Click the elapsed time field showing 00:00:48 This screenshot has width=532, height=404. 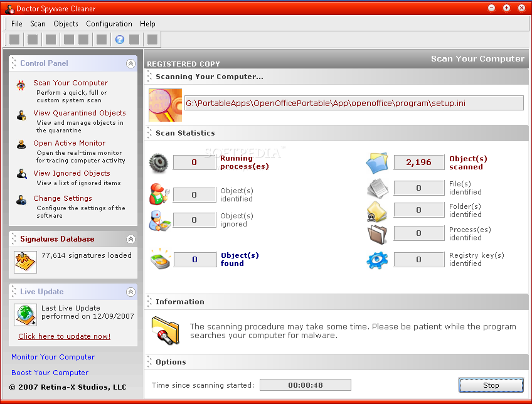point(306,385)
